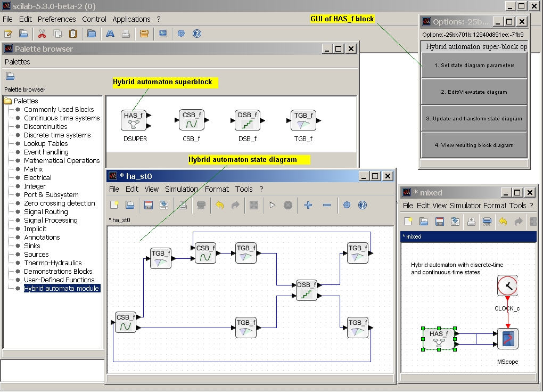Start simulation with the play icon in ha_st0

point(272,205)
